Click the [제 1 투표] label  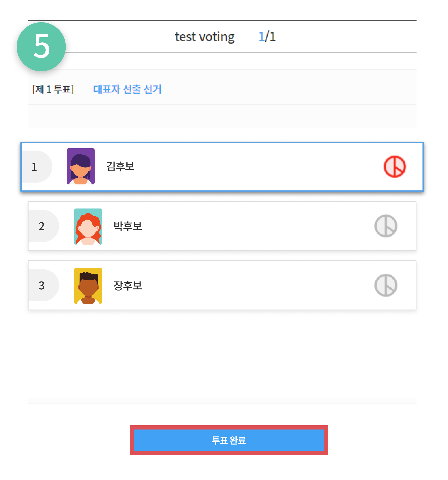[53, 89]
